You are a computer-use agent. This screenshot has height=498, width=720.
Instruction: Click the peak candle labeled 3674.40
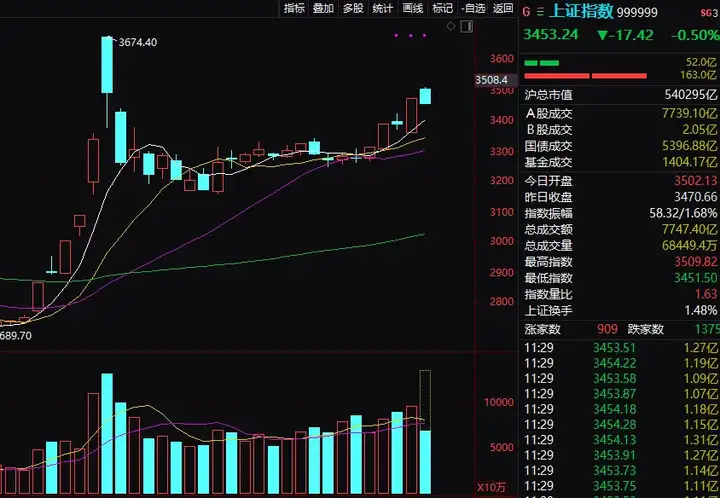(x=107, y=65)
